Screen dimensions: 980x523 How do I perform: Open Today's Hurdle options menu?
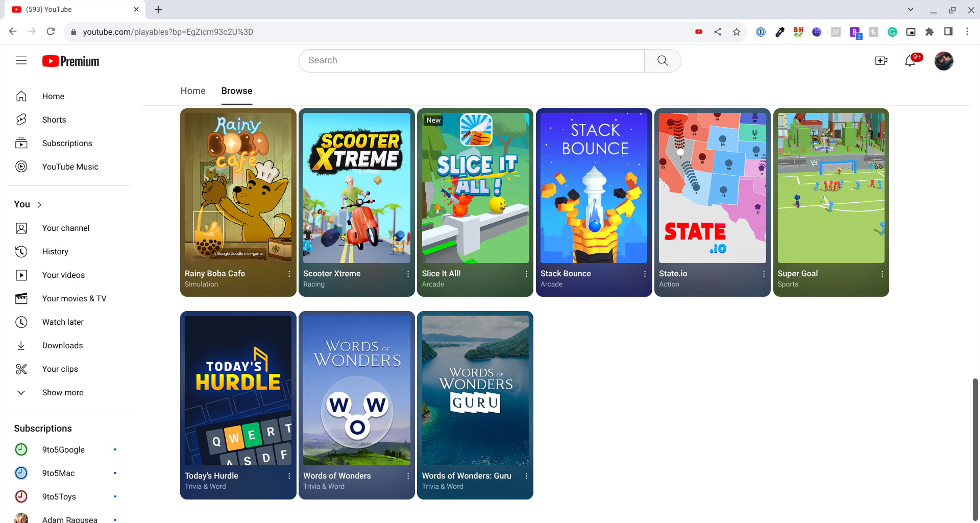click(x=289, y=476)
